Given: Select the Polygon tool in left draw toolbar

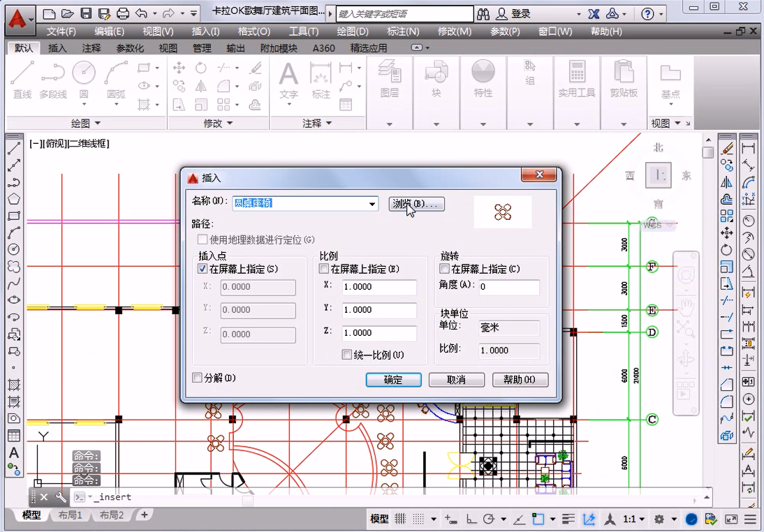Looking at the screenshot, I should (x=14, y=199).
